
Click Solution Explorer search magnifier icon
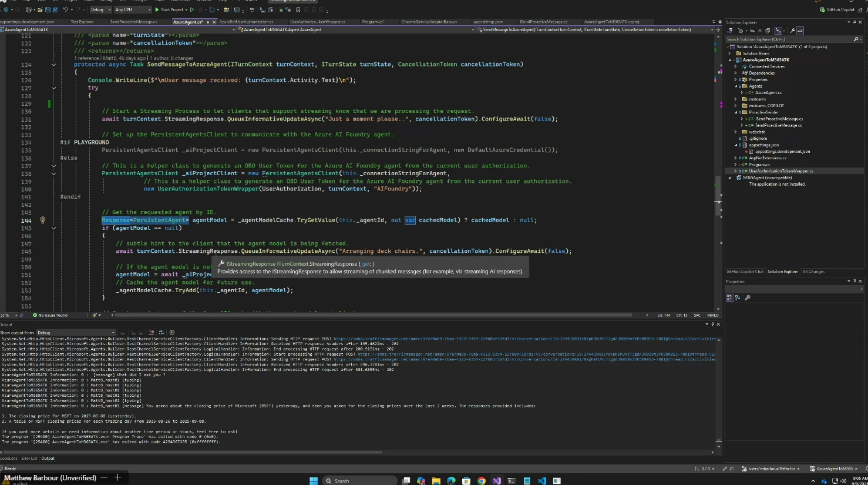tap(856, 39)
